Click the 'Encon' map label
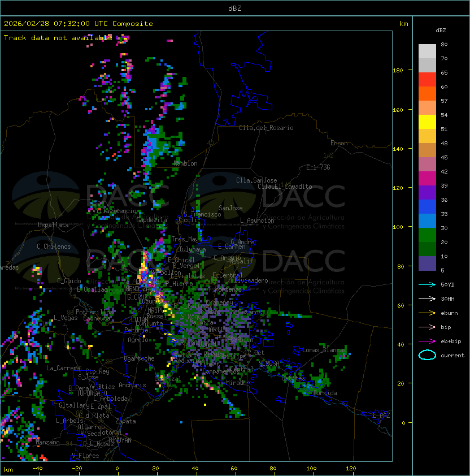 [339, 143]
